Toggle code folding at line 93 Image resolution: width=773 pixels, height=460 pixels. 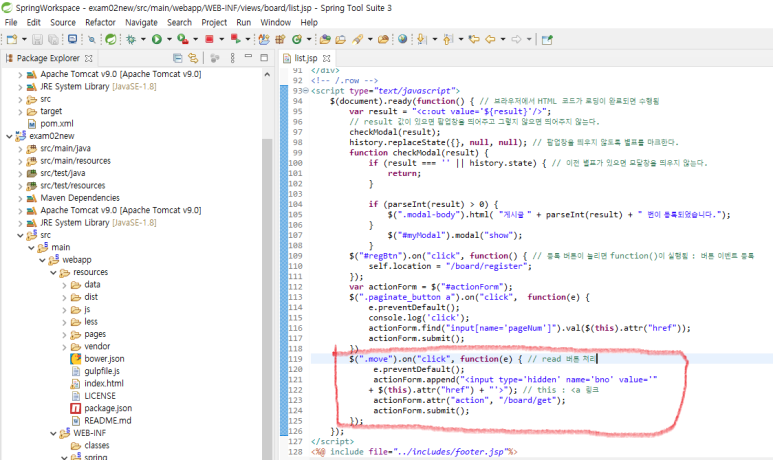[306, 91]
